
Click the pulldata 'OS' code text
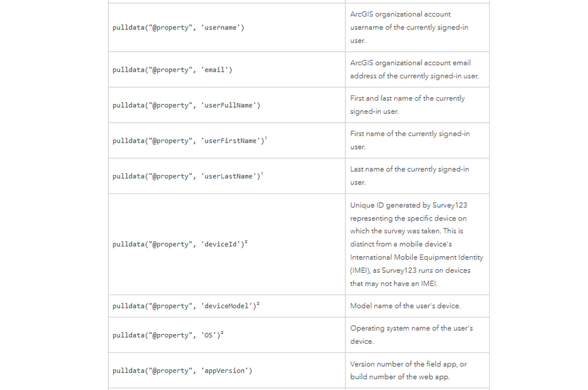click(x=167, y=335)
